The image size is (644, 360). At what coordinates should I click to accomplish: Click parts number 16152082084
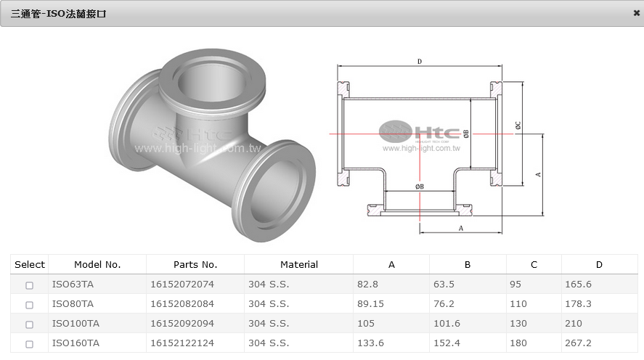click(182, 304)
